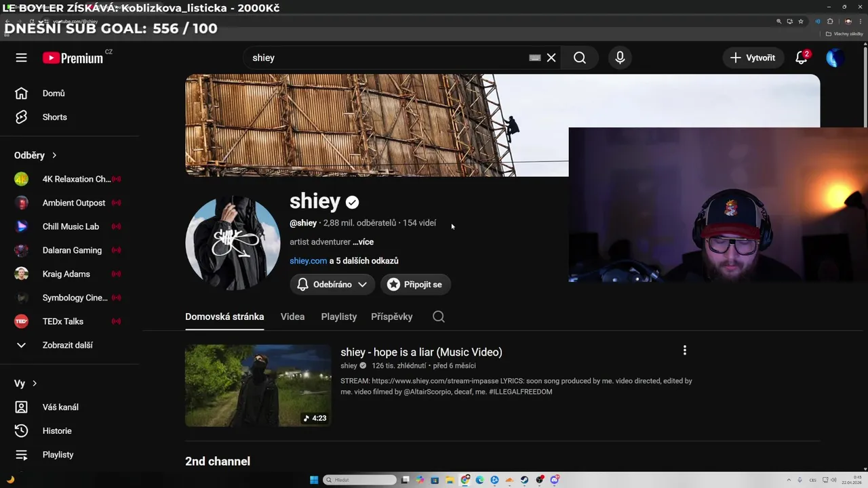Switch to the Příspěvky tab
This screenshot has width=868, height=488.
(x=392, y=317)
